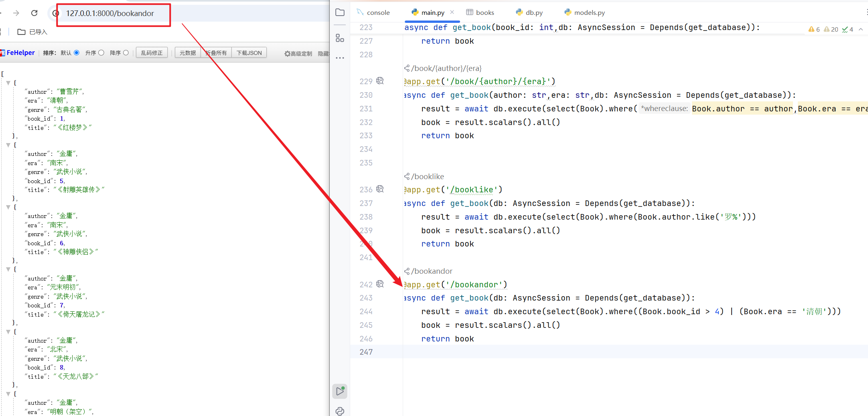Image resolution: width=868 pixels, height=416 pixels.
Task: Select the 升序 sort radio button
Action: [101, 53]
